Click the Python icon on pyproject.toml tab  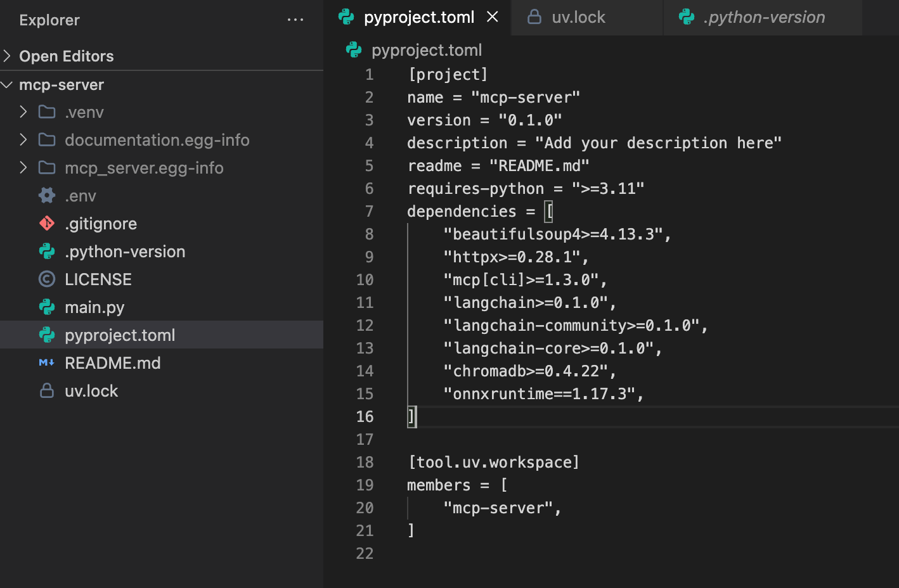coord(346,17)
